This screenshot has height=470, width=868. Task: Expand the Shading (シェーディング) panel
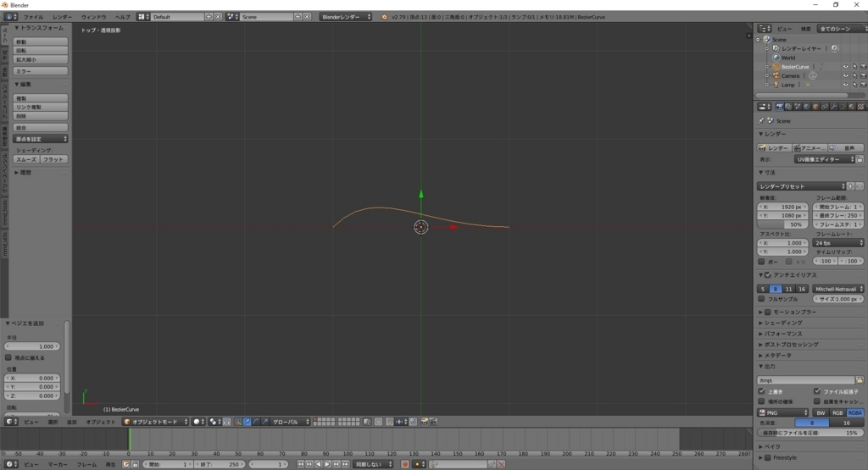[x=783, y=323]
